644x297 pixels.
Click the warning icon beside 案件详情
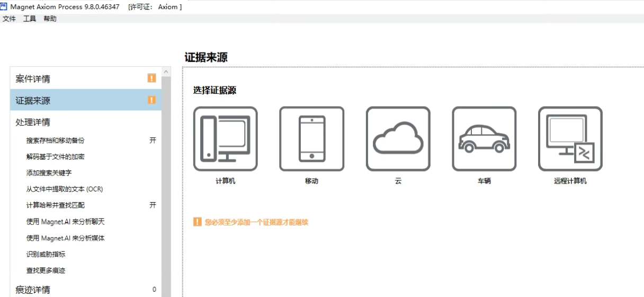151,78
